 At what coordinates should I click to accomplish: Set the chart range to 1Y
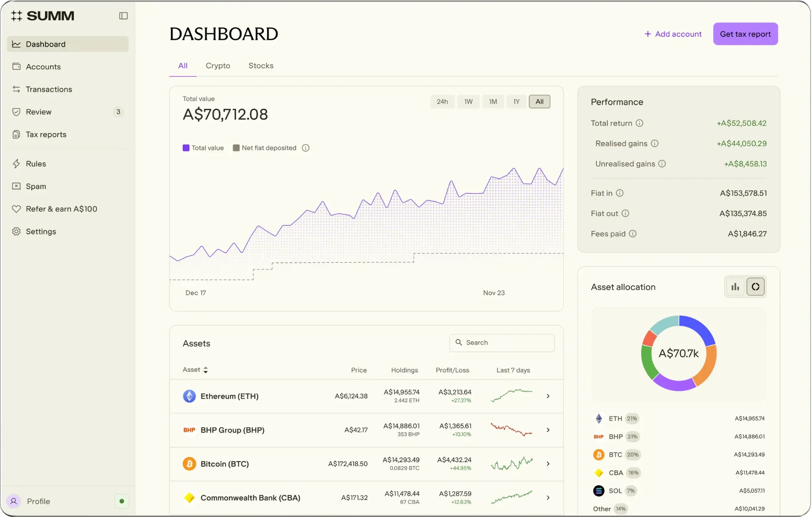[516, 102]
